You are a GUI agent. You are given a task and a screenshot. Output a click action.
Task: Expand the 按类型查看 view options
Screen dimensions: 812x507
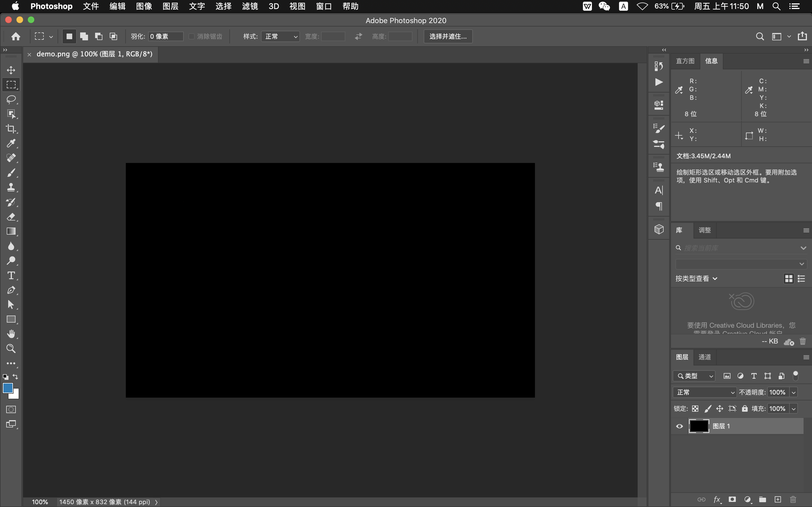(x=696, y=278)
